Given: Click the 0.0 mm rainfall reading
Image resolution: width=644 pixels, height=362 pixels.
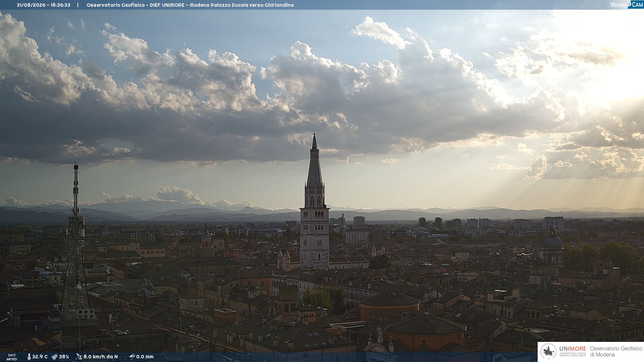Looking at the screenshot, I should [145, 357].
